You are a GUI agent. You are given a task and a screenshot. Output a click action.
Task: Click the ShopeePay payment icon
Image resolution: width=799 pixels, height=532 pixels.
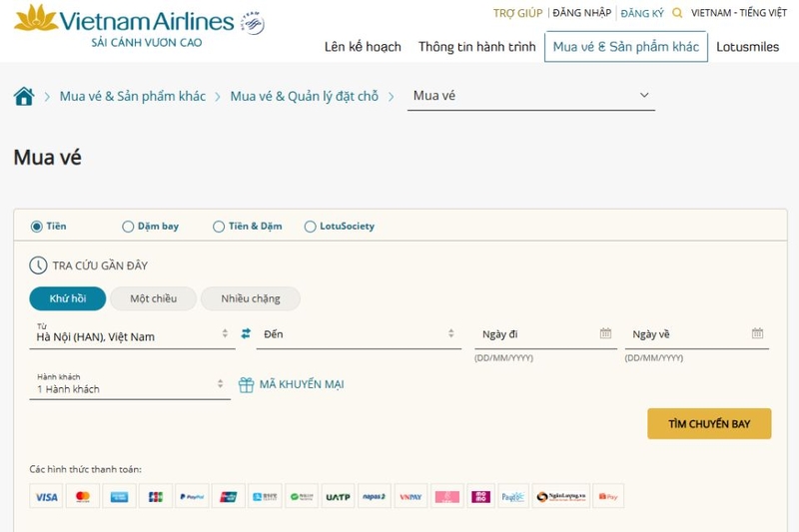[x=608, y=496]
